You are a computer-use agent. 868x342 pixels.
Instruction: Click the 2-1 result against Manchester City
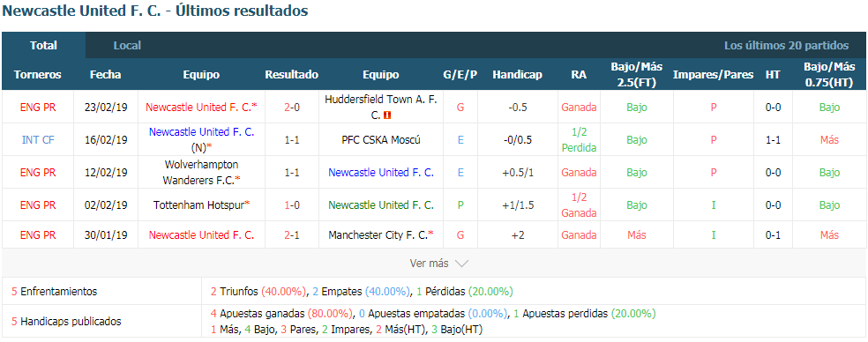(x=292, y=235)
